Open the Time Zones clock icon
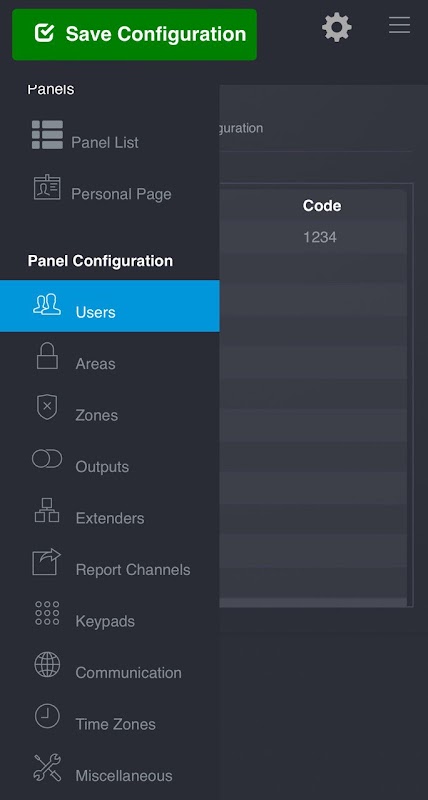Image resolution: width=428 pixels, height=800 pixels. tap(47, 716)
